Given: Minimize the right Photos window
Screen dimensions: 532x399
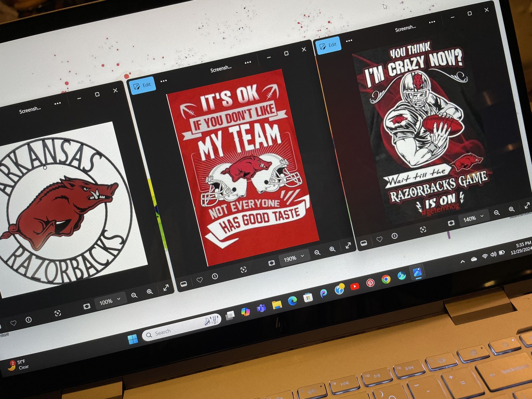Looking at the screenshot, I should (x=452, y=17).
